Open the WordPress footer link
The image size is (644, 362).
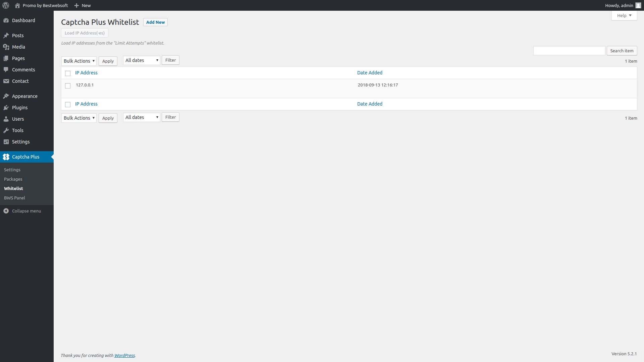click(124, 356)
